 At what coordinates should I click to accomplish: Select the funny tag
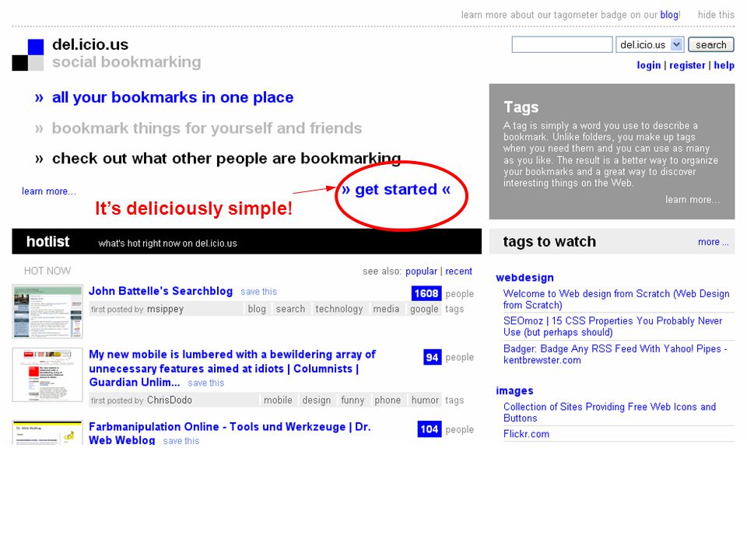(352, 401)
